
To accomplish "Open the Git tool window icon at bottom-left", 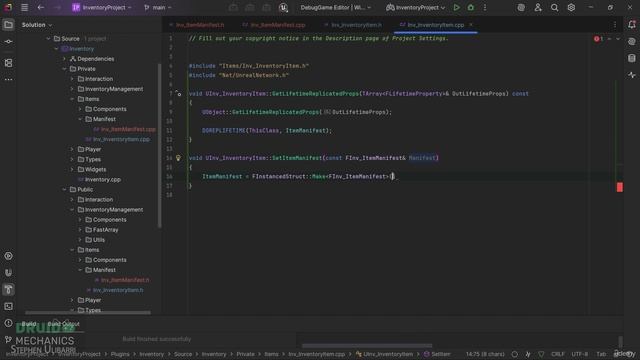I will point(8,339).
